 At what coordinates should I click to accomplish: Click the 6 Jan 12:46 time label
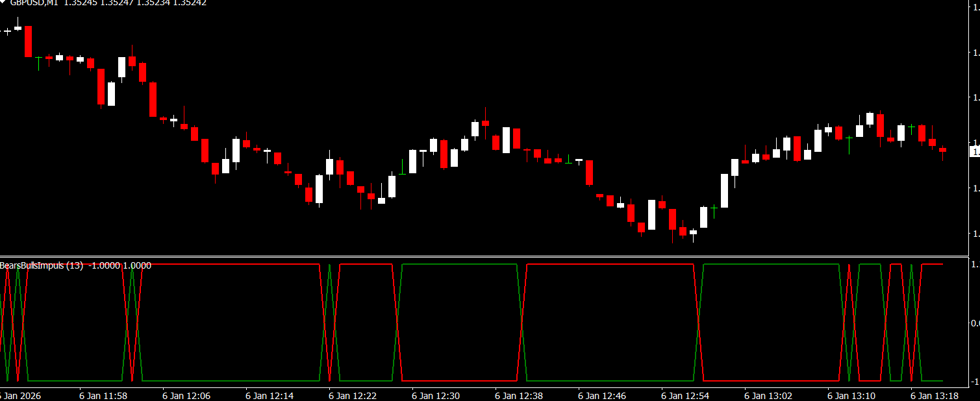coord(602,395)
